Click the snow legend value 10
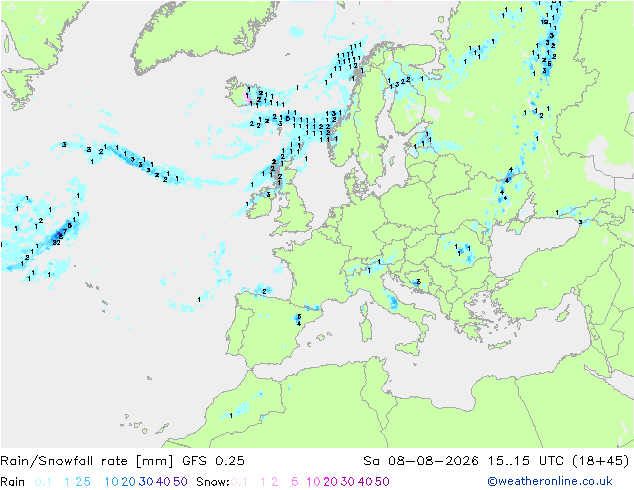 [x=313, y=482]
